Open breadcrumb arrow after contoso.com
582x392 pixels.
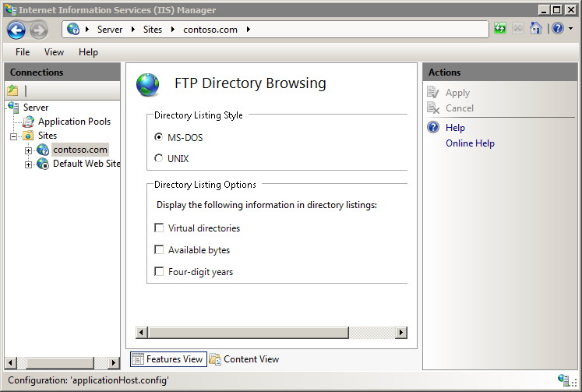249,29
